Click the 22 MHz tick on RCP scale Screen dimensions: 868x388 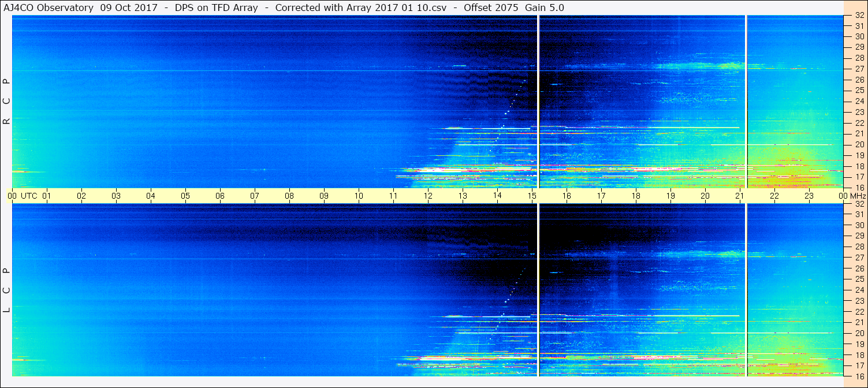pyautogui.click(x=859, y=123)
